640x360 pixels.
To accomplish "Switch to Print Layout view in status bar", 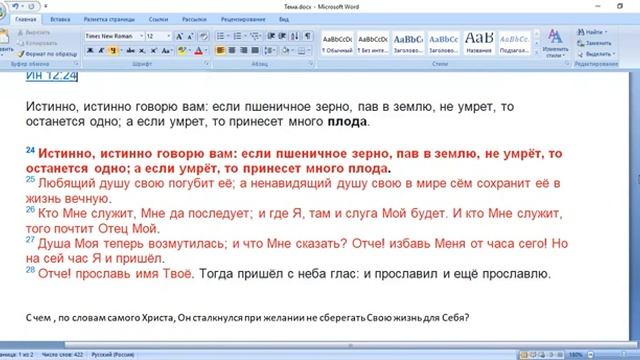I will (524, 355).
